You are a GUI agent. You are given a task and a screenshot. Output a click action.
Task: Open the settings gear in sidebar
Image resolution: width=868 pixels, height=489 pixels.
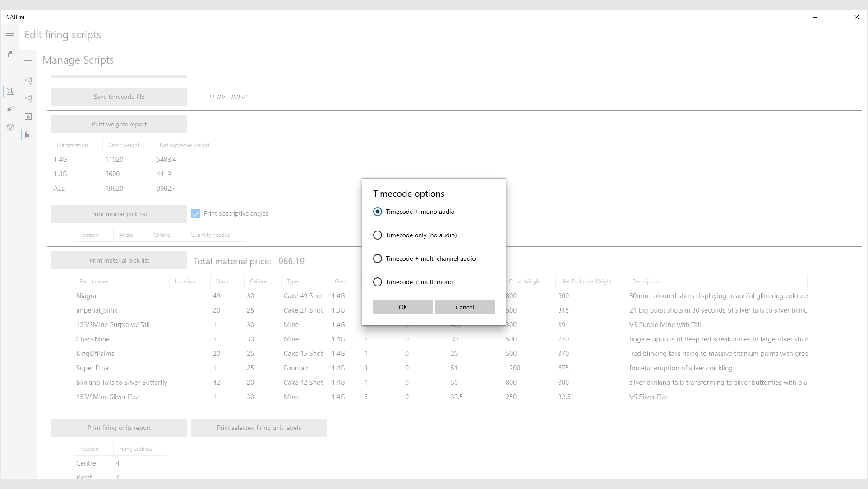coord(10,127)
